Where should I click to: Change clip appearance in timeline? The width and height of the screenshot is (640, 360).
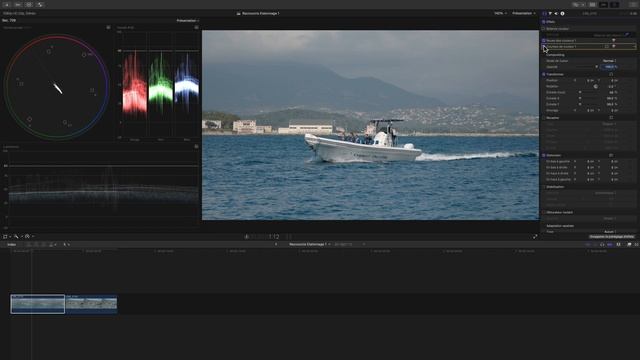pyautogui.click(x=618, y=244)
